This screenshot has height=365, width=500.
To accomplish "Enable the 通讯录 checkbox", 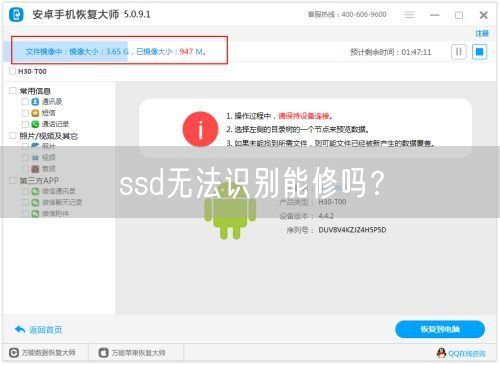I will (25, 102).
